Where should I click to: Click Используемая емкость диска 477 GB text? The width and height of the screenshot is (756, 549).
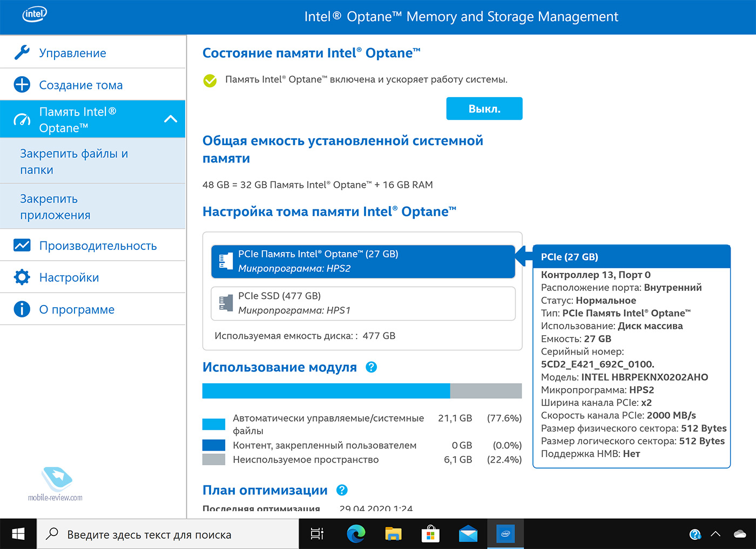click(x=305, y=336)
